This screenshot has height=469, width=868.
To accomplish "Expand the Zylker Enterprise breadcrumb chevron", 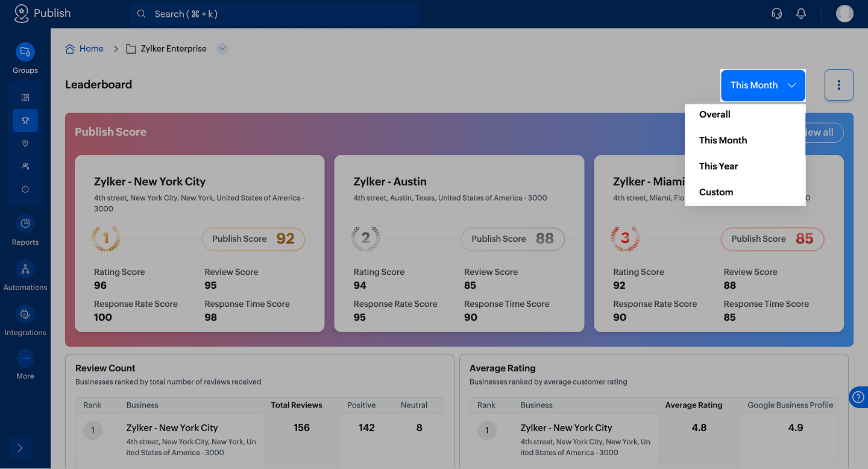I will point(222,49).
